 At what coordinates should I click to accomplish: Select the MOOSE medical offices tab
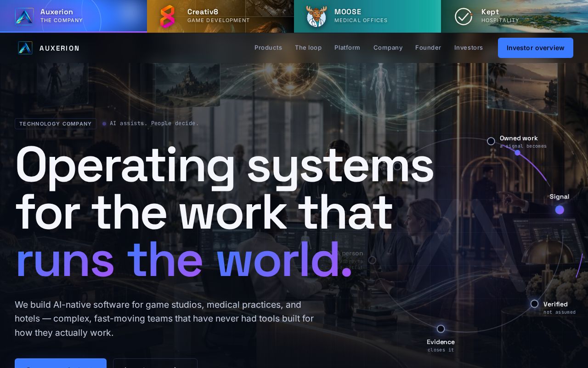pos(367,16)
